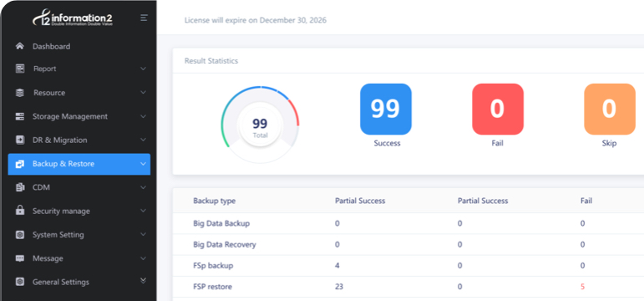The width and height of the screenshot is (644, 301).
Task: Click the Storage Management server icon
Action: 20,116
